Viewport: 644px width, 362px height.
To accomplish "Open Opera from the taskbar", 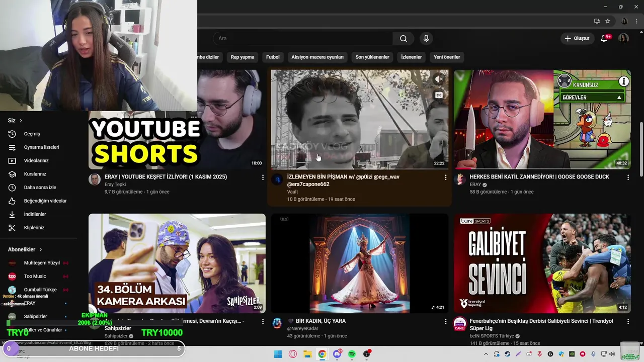I will point(293,354).
